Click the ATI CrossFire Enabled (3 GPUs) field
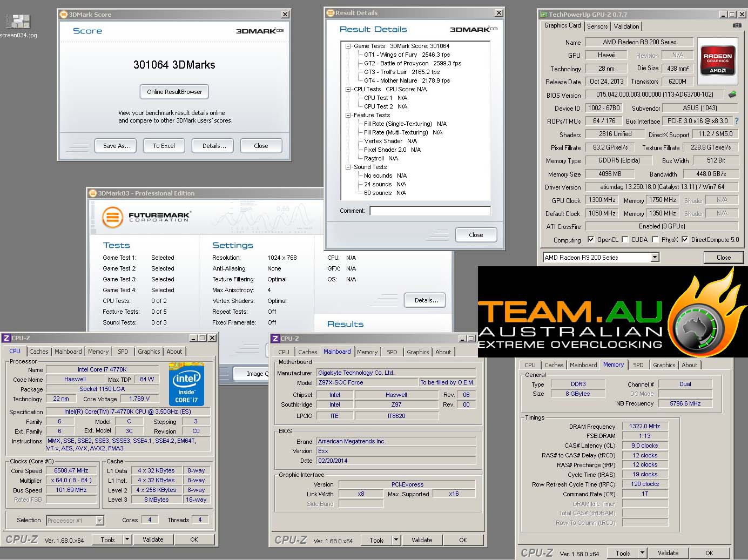This screenshot has height=560, width=748. point(662,226)
